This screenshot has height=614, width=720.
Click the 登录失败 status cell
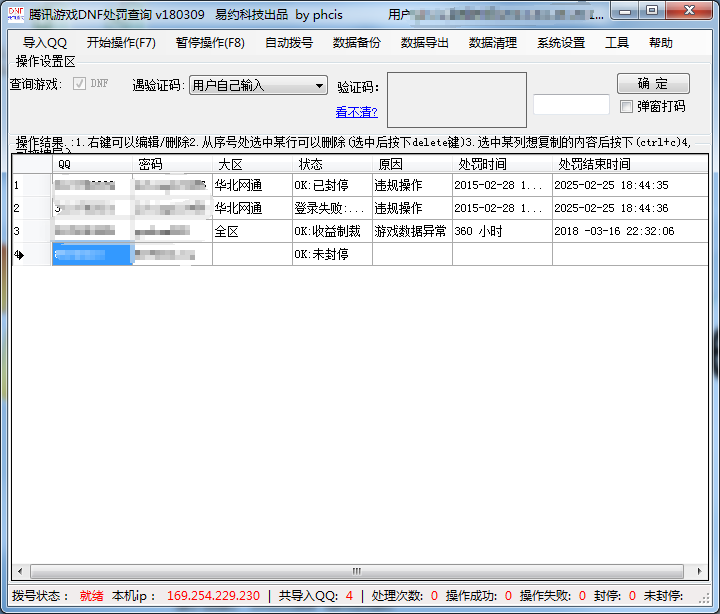(x=332, y=208)
